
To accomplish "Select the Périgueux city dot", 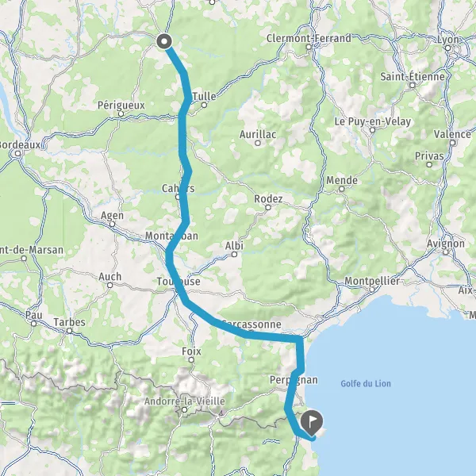I will pos(121,113).
